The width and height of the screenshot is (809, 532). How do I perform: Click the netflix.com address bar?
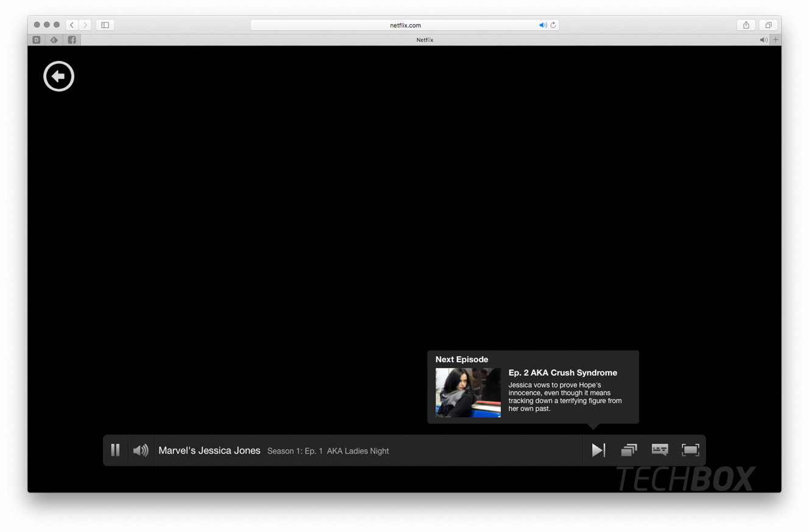pos(405,25)
